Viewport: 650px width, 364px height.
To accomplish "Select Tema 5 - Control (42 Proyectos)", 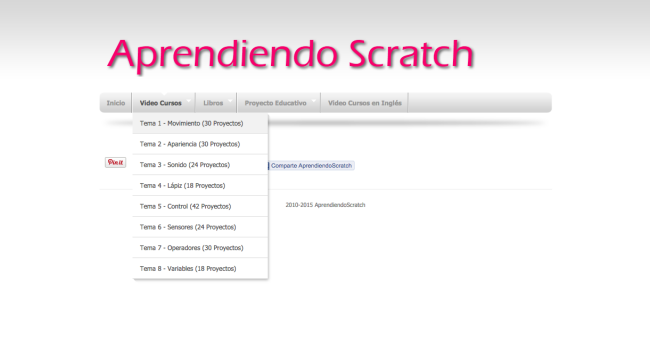I will (200, 206).
